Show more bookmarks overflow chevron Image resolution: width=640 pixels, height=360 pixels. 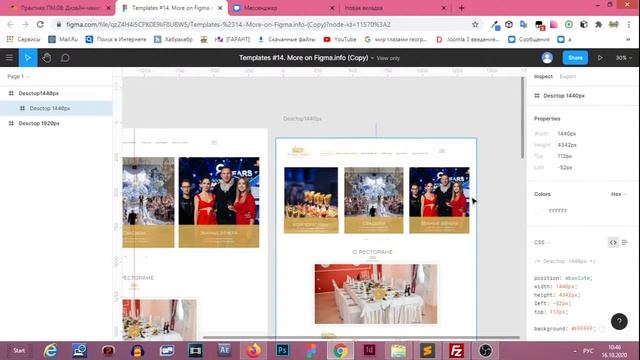628,39
